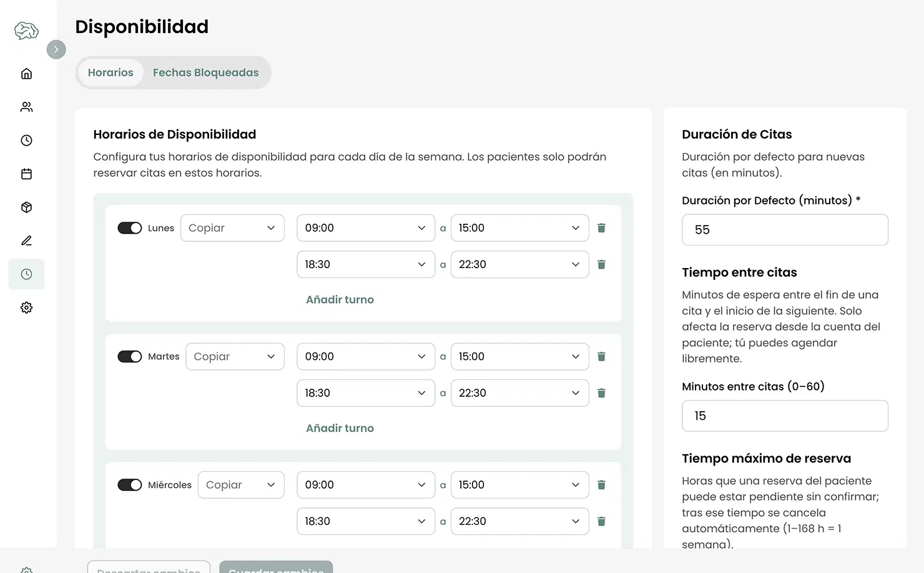The image size is (924, 573).
Task: Select the Horarios tab
Action: [111, 72]
